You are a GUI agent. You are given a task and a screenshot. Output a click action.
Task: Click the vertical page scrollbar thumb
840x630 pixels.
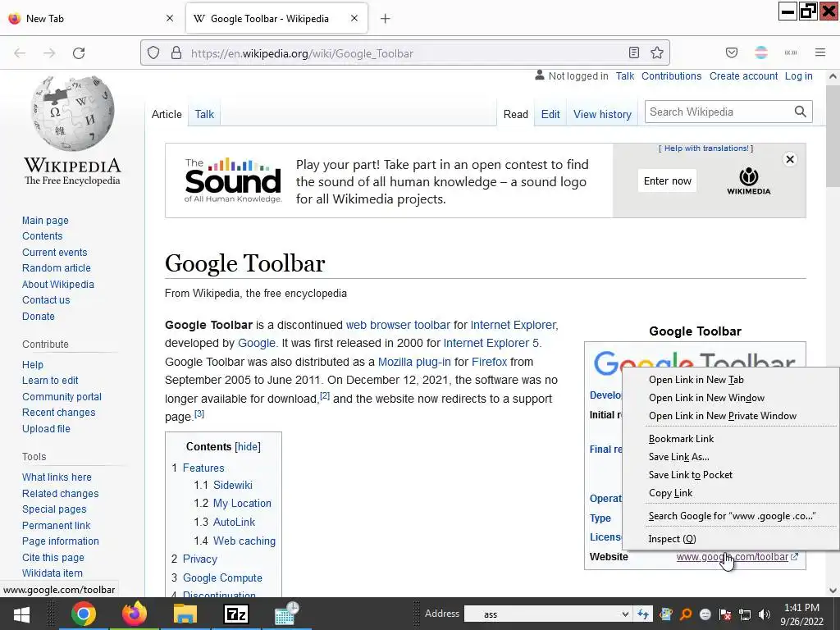point(833,135)
